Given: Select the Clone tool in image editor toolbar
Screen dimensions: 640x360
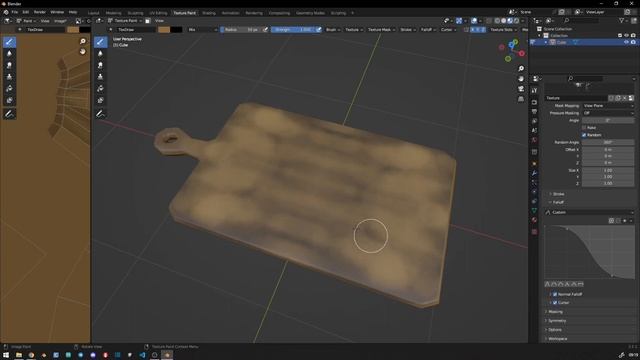Looking at the screenshot, I should point(9,77).
